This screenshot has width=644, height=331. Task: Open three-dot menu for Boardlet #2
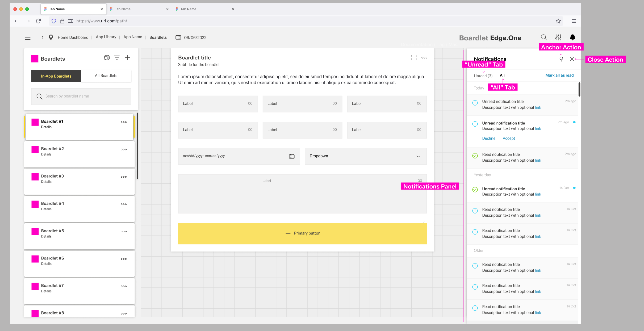point(124,149)
